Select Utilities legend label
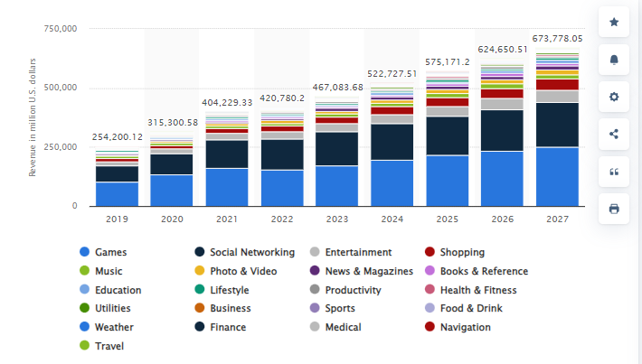Image resolution: width=642 pixels, height=364 pixels. [x=113, y=308]
